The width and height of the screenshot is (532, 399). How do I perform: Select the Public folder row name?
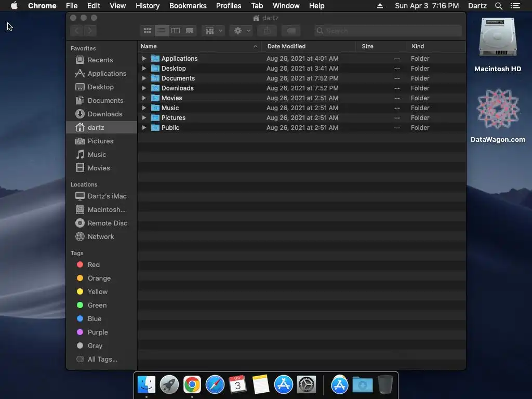point(170,128)
